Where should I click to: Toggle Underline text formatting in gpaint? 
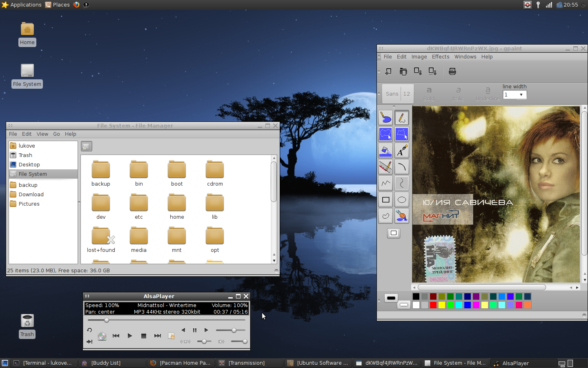click(x=488, y=94)
